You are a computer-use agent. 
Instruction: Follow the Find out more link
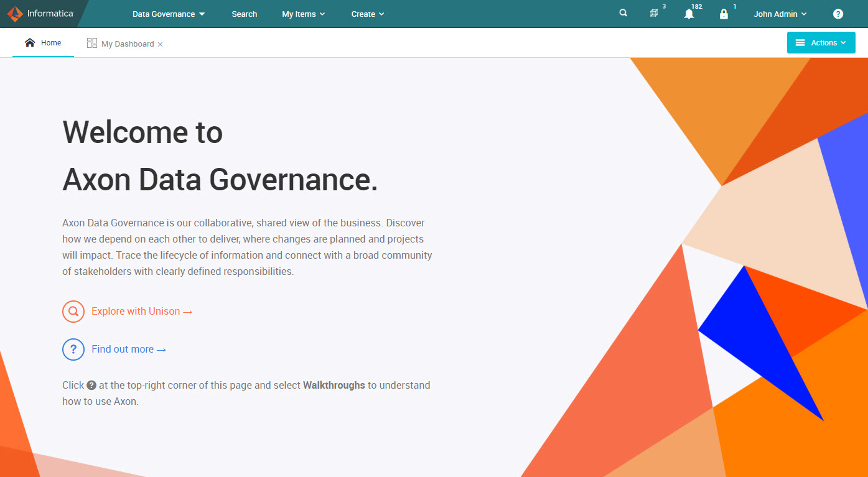coord(129,349)
